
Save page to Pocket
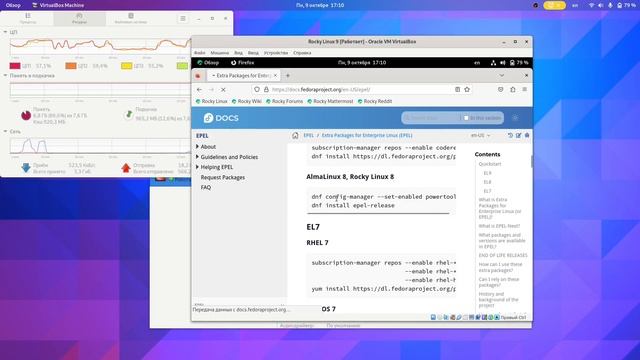click(x=500, y=89)
